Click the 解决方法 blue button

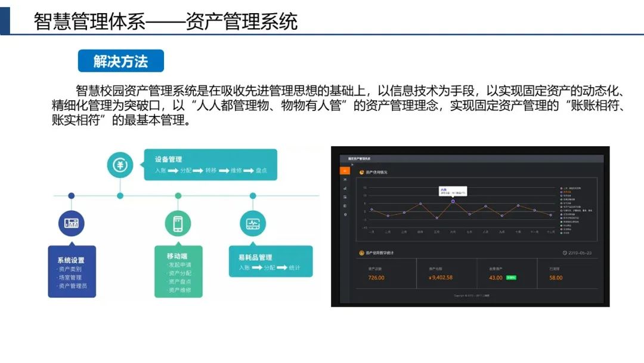120,61
